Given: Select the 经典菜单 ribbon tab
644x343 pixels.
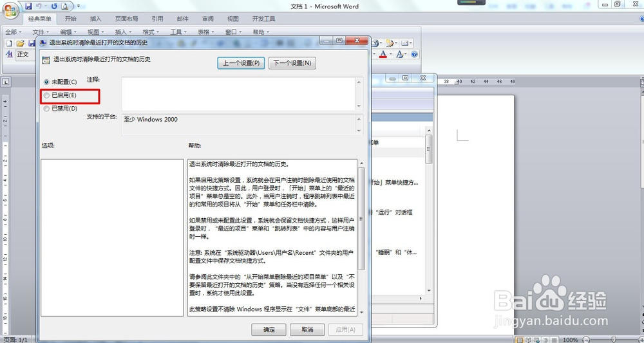Looking at the screenshot, I should [x=40, y=19].
